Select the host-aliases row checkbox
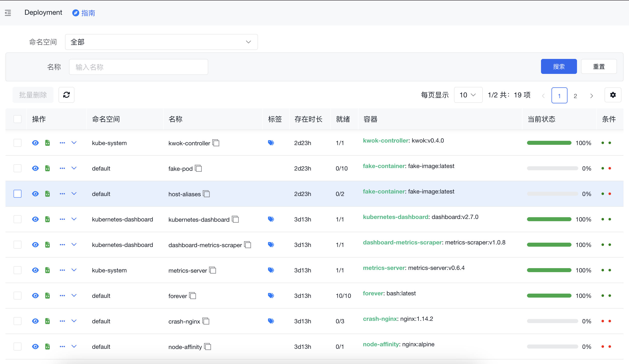 coord(17,194)
